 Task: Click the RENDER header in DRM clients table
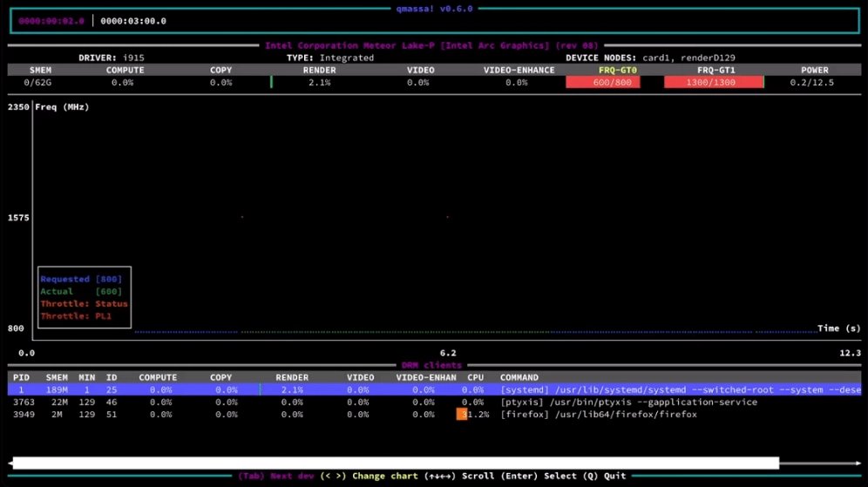click(292, 377)
